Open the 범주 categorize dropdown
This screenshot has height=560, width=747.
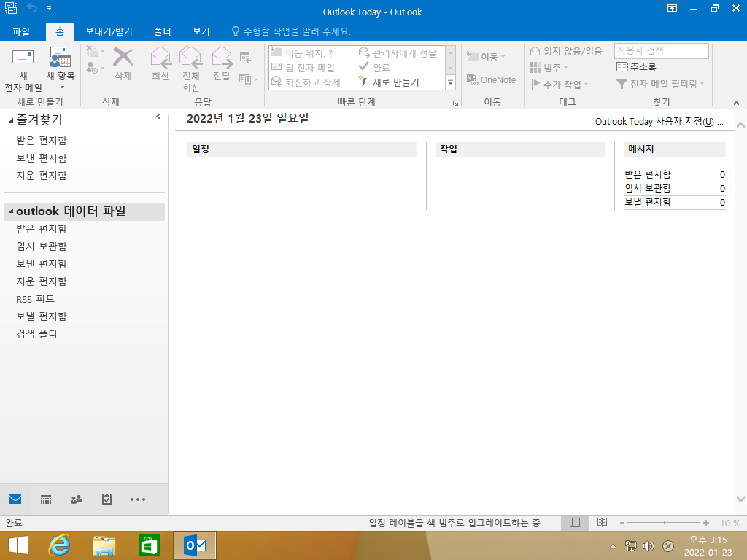[x=549, y=68]
